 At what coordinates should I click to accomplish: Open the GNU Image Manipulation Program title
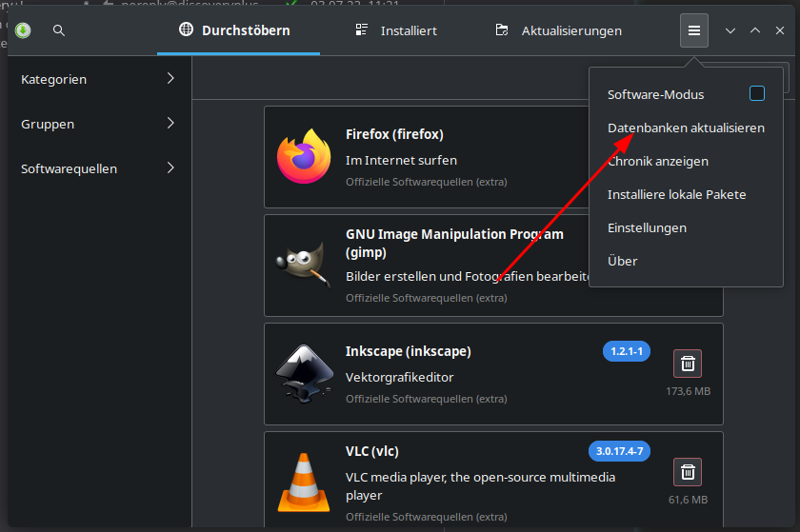[x=454, y=243]
